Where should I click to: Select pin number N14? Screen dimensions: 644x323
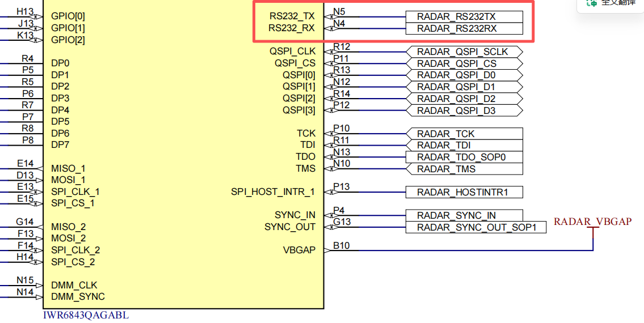[x=25, y=292]
